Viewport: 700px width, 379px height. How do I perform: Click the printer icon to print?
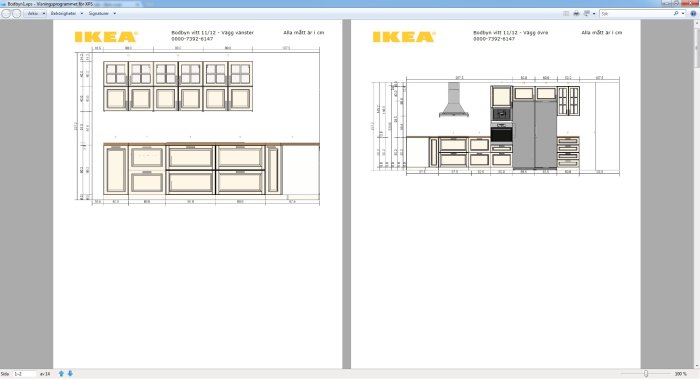[x=576, y=13]
